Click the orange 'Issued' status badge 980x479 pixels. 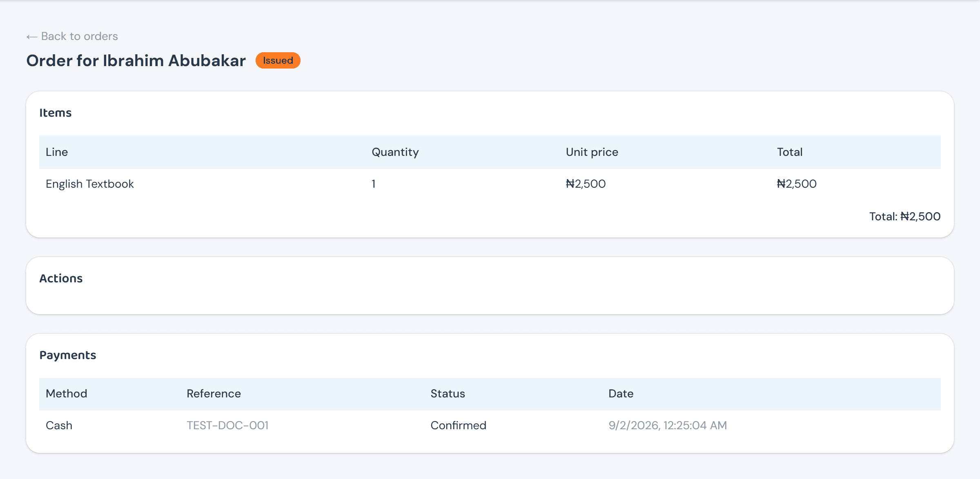point(278,60)
